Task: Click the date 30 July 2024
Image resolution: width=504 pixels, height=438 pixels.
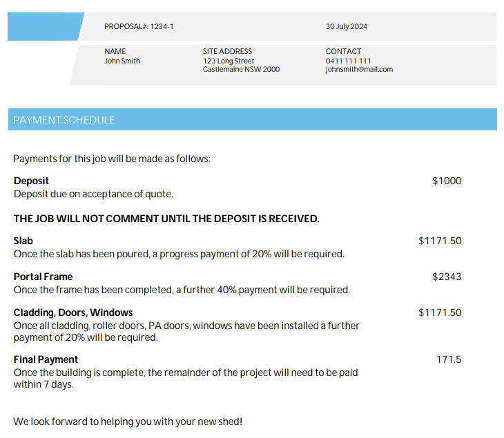Action: click(x=347, y=27)
